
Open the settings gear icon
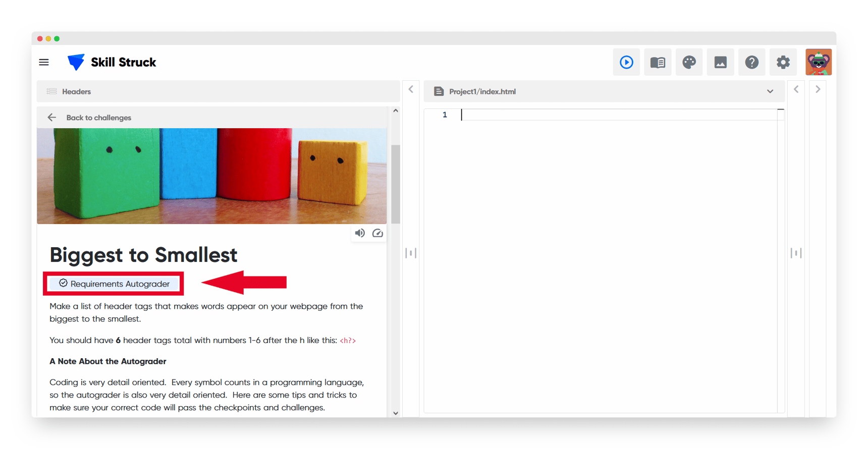(x=783, y=62)
